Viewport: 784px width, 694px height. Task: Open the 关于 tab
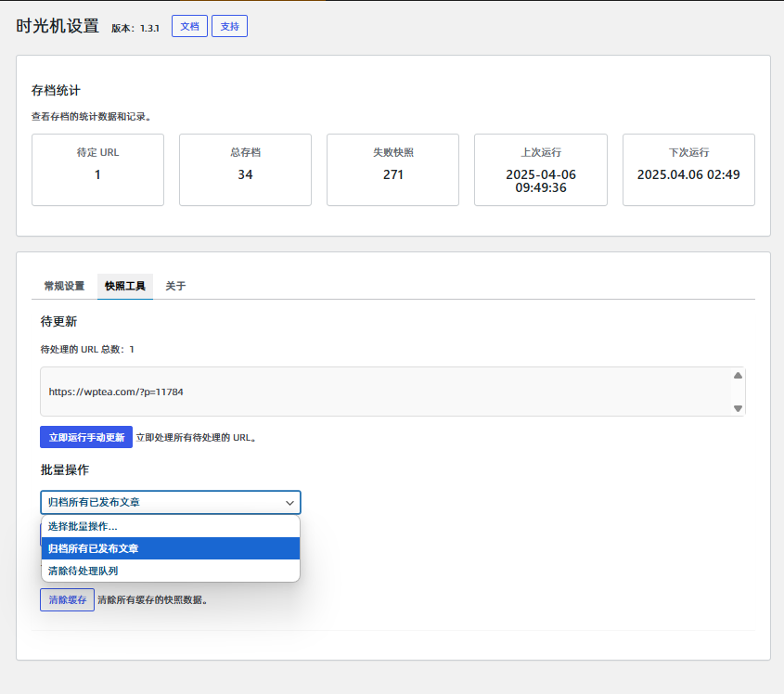click(175, 286)
